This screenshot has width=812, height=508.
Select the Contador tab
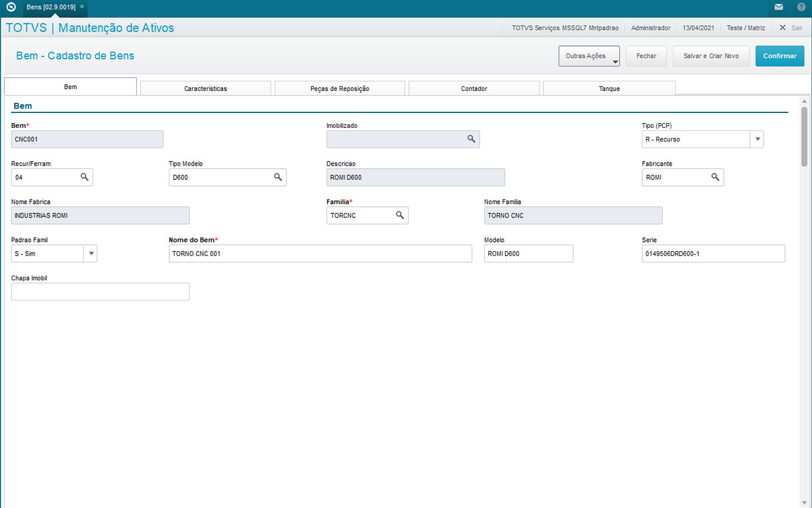(474, 88)
